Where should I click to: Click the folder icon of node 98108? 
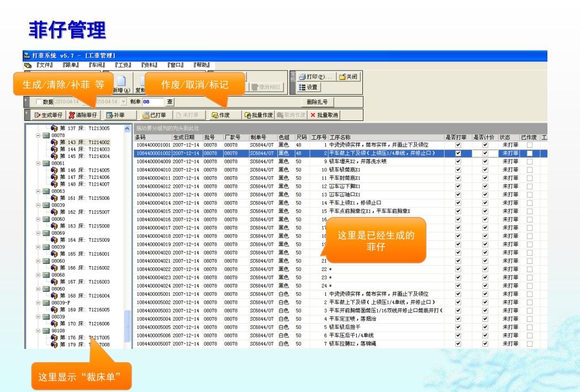tap(46, 331)
